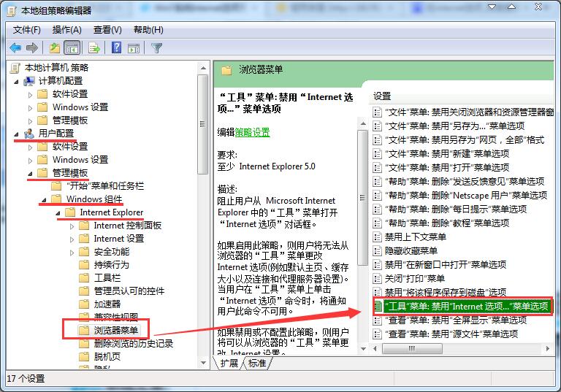Click the 加速器 folder icon
The width and height of the screenshot is (561, 392).
[84, 304]
